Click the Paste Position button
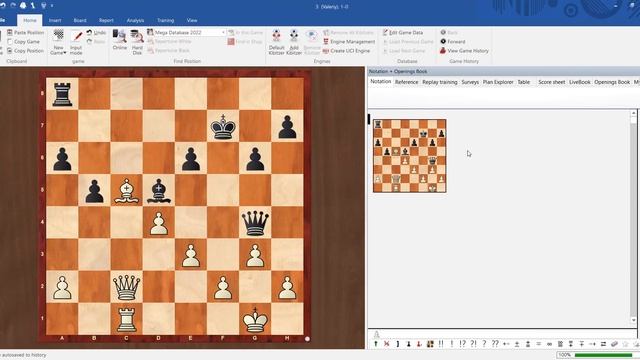 pyautogui.click(x=25, y=32)
